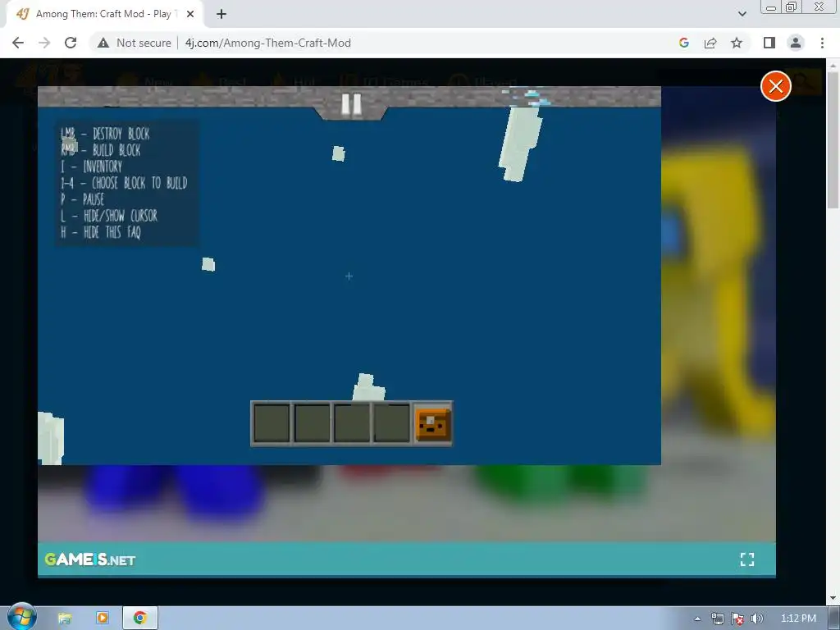The width and height of the screenshot is (840, 630).
Task: Open a new browser tab
Action: (x=221, y=15)
